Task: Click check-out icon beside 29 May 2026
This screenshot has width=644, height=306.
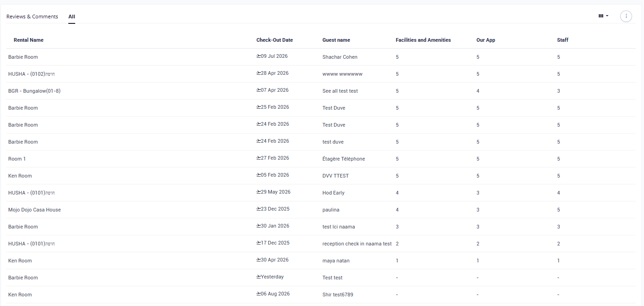Action: click(x=259, y=192)
